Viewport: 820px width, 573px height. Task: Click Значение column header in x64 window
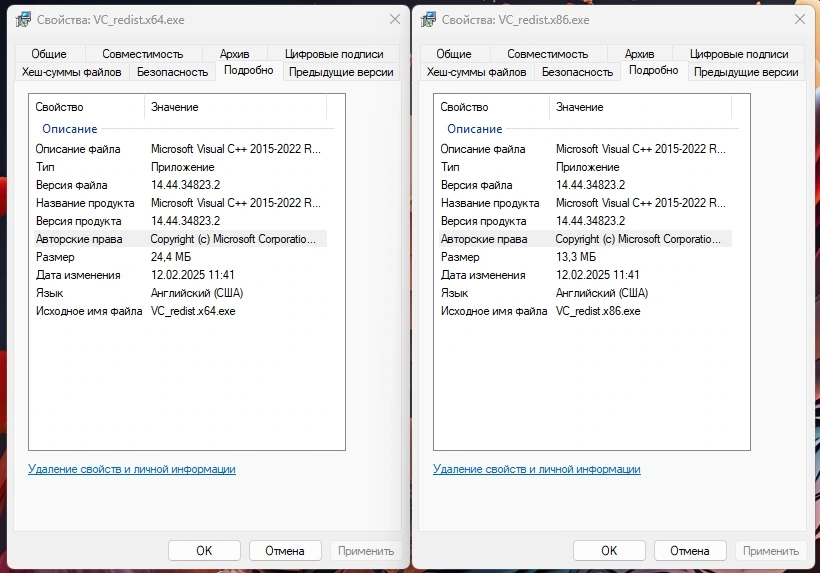(235, 107)
